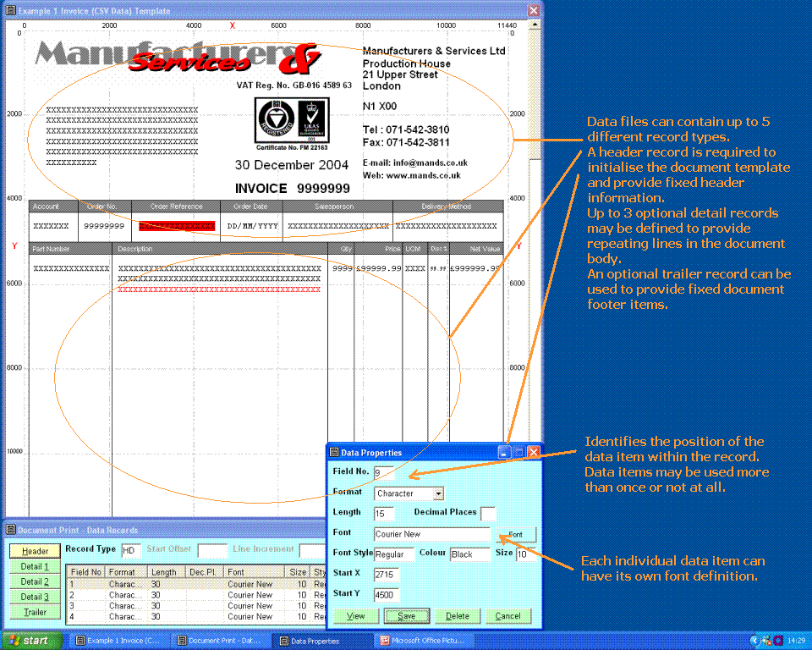Viewport: 812px width, 650px height.
Task: Switch to the Detail 2 record tab
Action: [35, 582]
